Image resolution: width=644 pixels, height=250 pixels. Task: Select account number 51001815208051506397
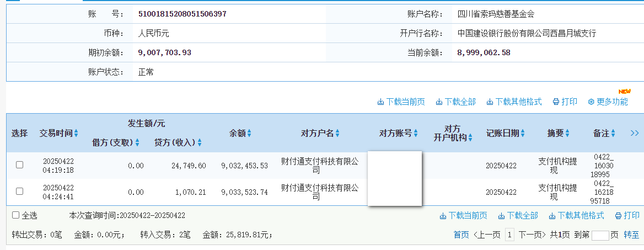coord(183,14)
